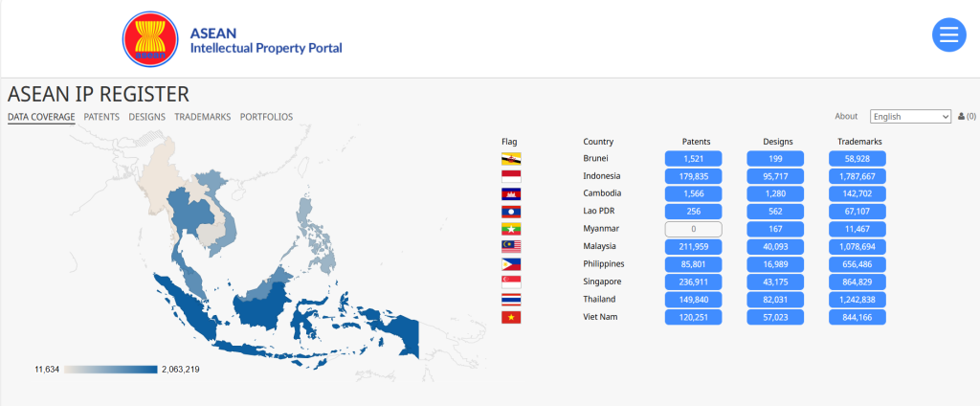The image size is (980, 406).
Task: Open Indonesia trademarks count 1,787,667
Action: [x=857, y=176]
